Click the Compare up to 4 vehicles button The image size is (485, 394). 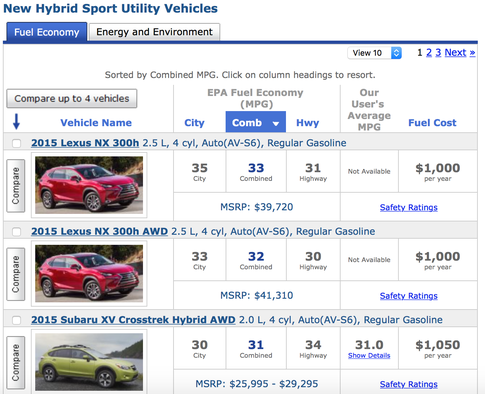72,98
